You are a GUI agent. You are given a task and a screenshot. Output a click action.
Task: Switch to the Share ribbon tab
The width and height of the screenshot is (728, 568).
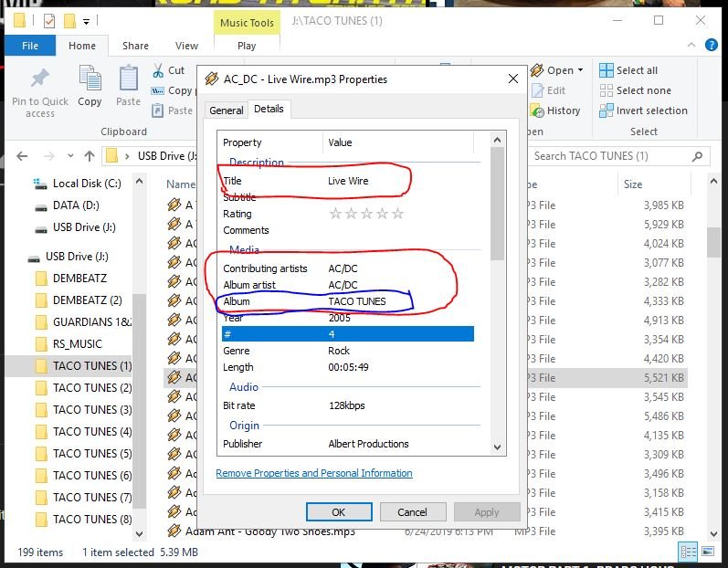pyautogui.click(x=135, y=46)
